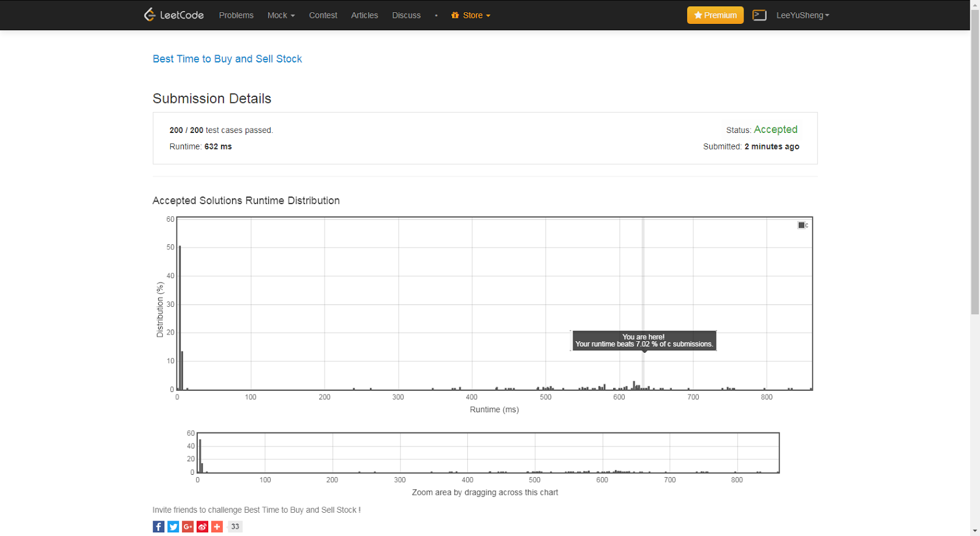Open Best Time to Buy and Sell Stock link
Screen dimensions: 980x536
coord(227,59)
